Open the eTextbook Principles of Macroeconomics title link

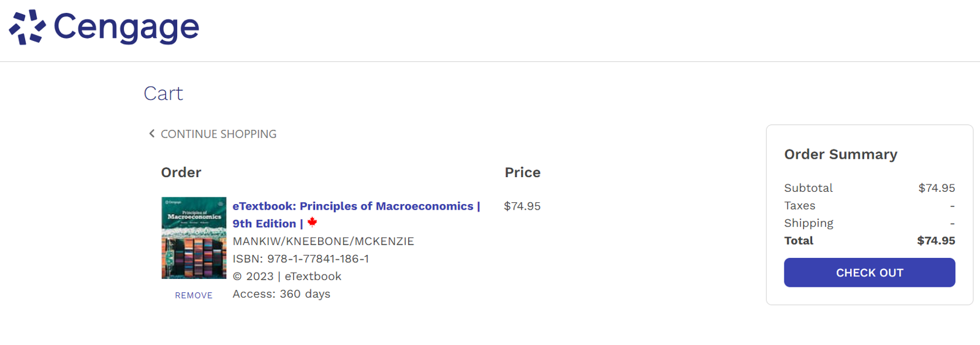[356, 206]
